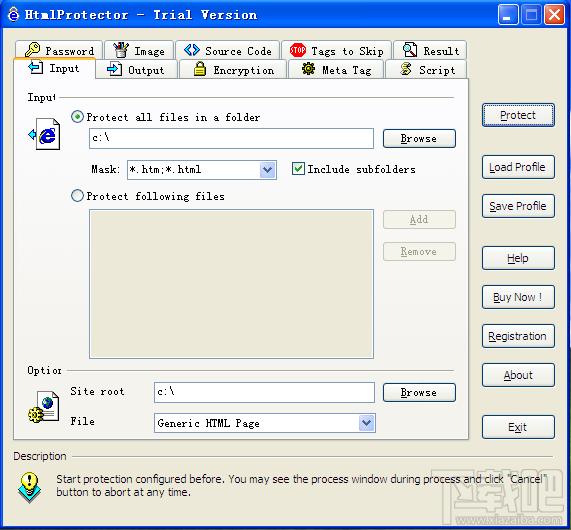
Task: Switch to the Output tab
Action: 137,69
